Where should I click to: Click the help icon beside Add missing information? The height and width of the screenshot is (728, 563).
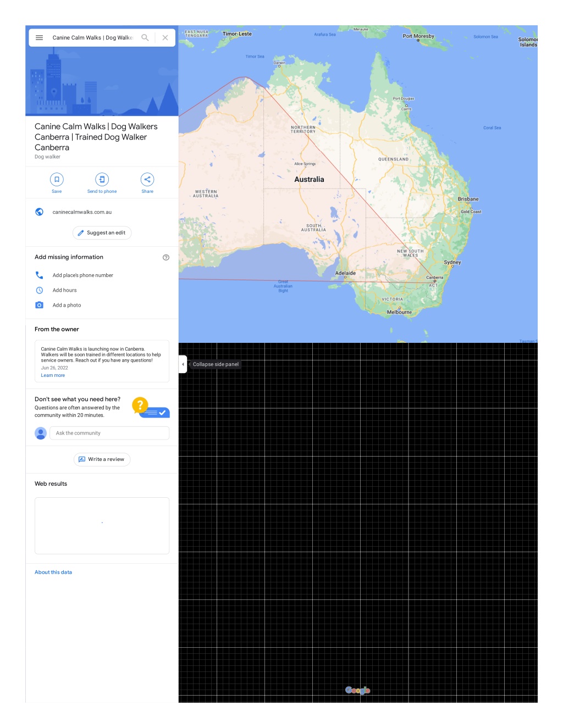click(x=166, y=257)
